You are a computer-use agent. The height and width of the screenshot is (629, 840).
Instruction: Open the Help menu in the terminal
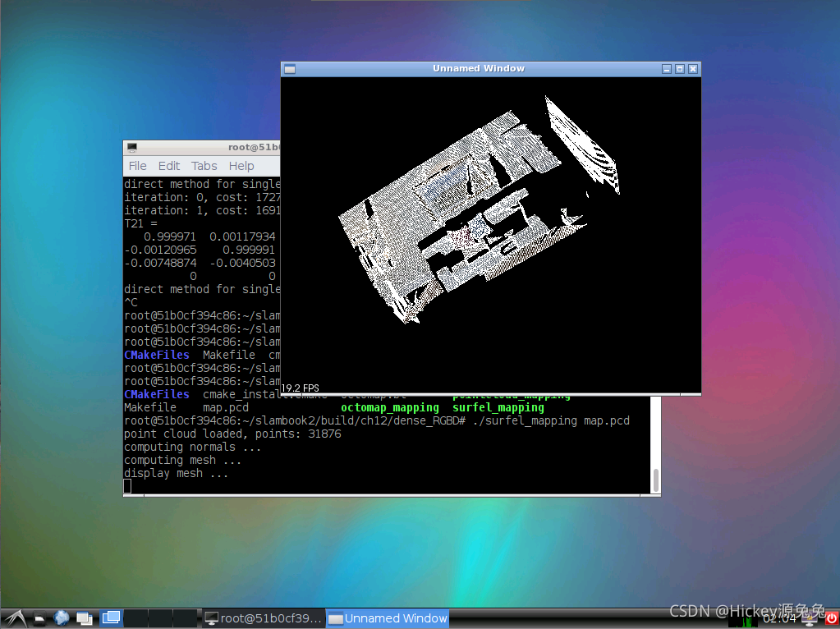pos(241,166)
